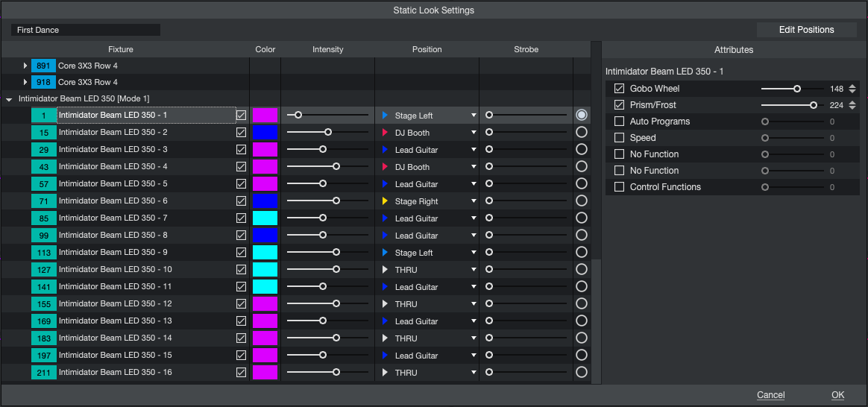Click fixture address badge 918
The height and width of the screenshot is (407, 868).
pyautogui.click(x=43, y=82)
